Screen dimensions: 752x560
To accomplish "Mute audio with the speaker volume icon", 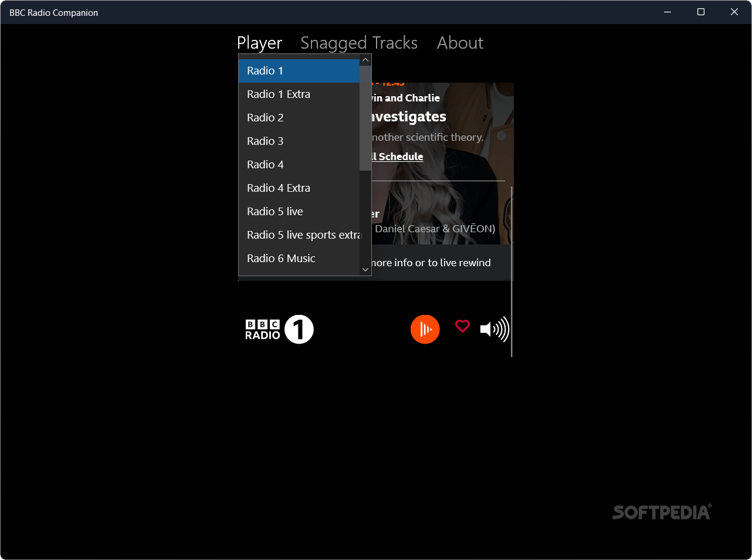I will tap(494, 329).
